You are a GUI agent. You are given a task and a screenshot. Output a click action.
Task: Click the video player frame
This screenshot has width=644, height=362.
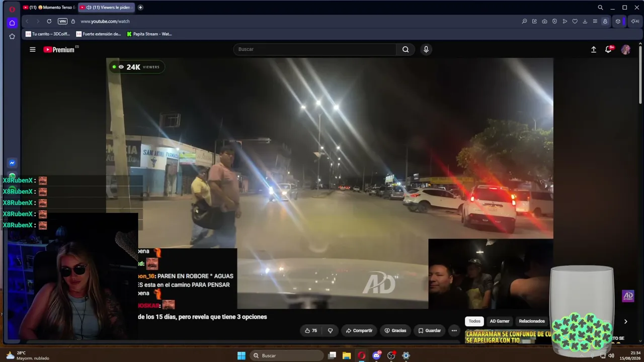(330, 183)
